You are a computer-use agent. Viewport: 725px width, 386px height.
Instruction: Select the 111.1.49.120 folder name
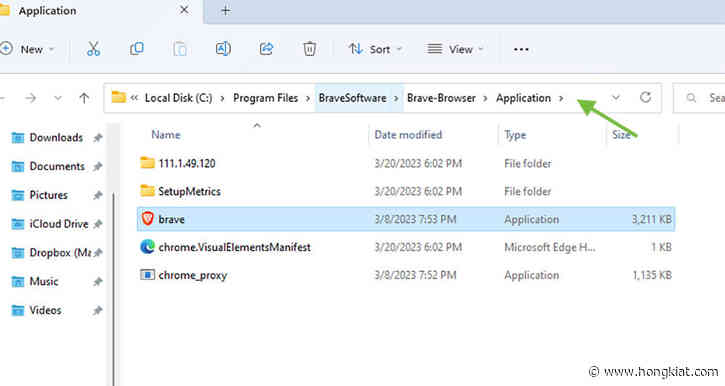tap(187, 163)
